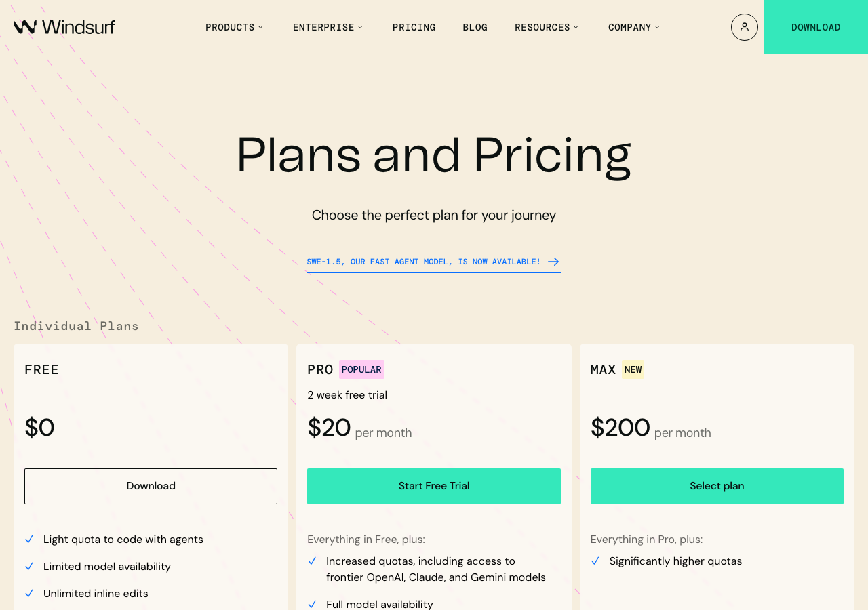Screen dimensions: 868x610
Task: Click Start Free Trial for Pro
Action: click(x=434, y=486)
